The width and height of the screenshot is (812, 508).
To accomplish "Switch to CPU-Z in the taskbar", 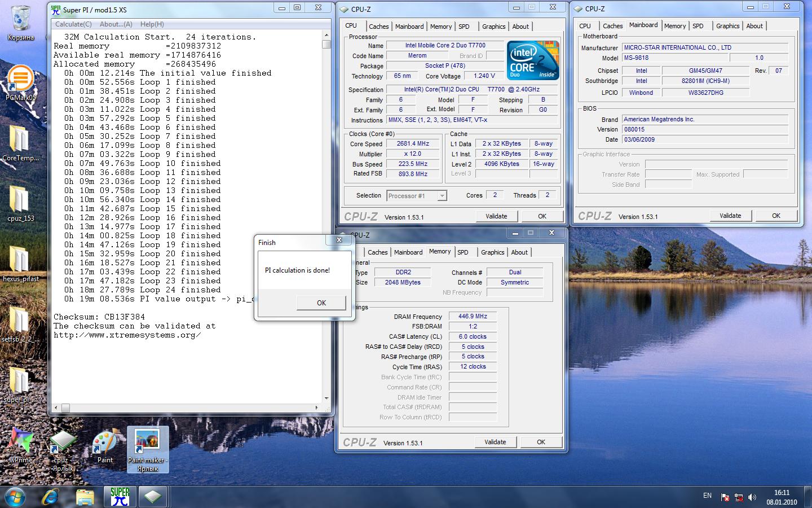I will point(152,497).
